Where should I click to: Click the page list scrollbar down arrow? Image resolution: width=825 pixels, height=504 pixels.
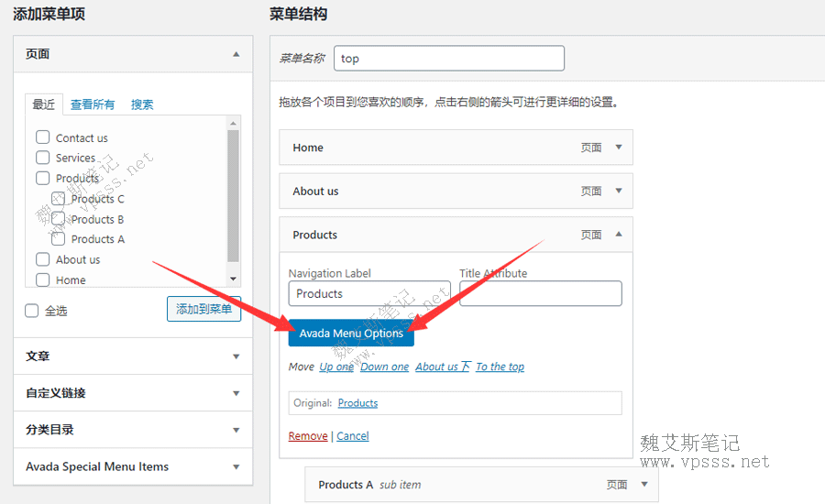point(233,279)
